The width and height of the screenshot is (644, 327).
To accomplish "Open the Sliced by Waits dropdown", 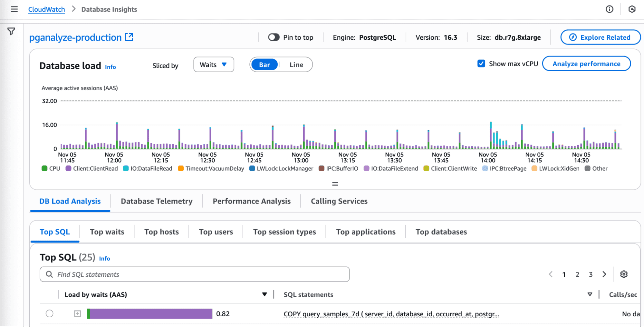I will tap(214, 65).
